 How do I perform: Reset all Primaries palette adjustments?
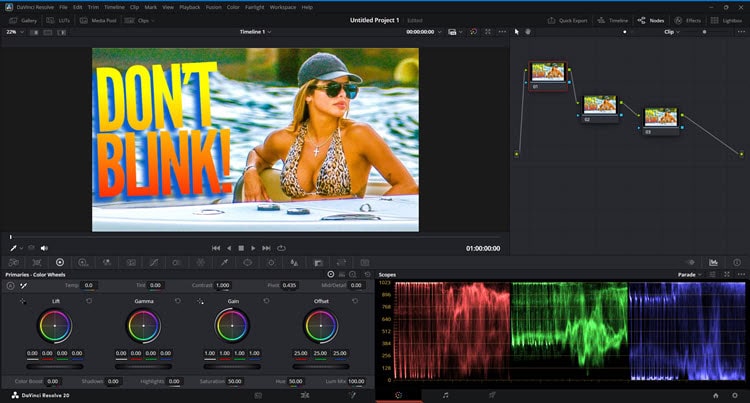367,274
